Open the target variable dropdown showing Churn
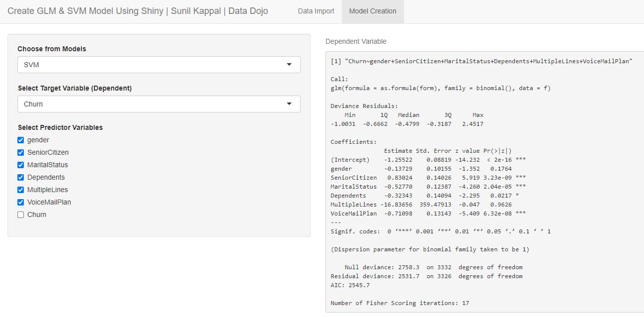 (149, 104)
